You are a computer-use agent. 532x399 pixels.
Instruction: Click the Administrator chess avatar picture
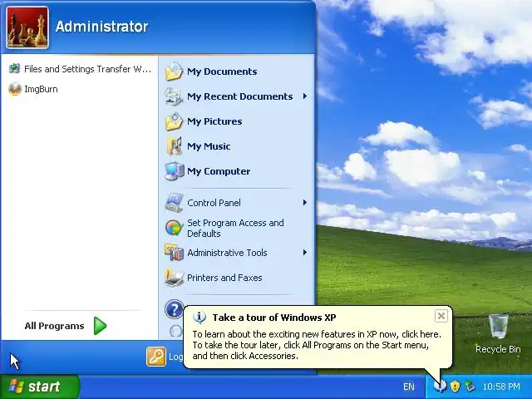tap(27, 27)
